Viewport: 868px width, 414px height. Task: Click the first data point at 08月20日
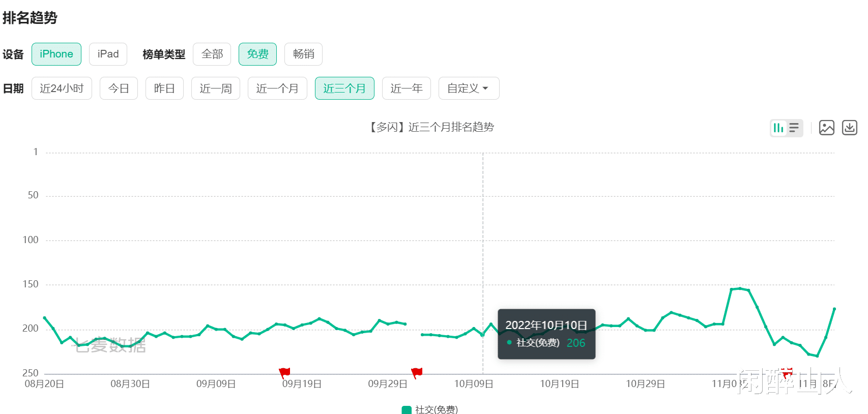click(45, 318)
